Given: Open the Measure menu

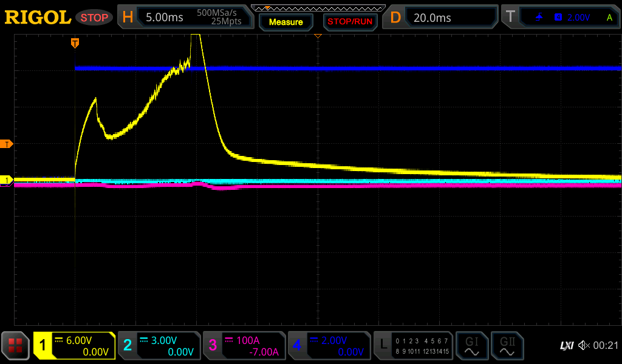Looking at the screenshot, I should [x=285, y=22].
